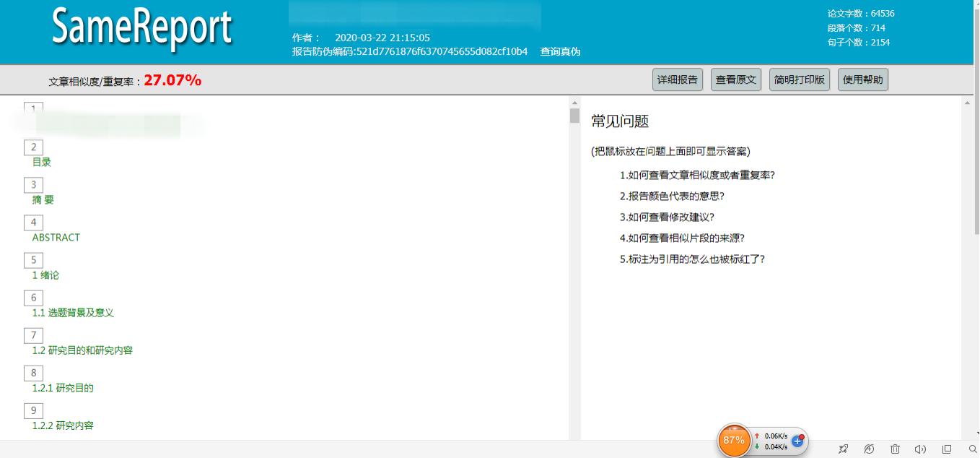The height and width of the screenshot is (458, 980).
Task: Click the speaker sound icon in the status bar
Action: [x=919, y=449]
